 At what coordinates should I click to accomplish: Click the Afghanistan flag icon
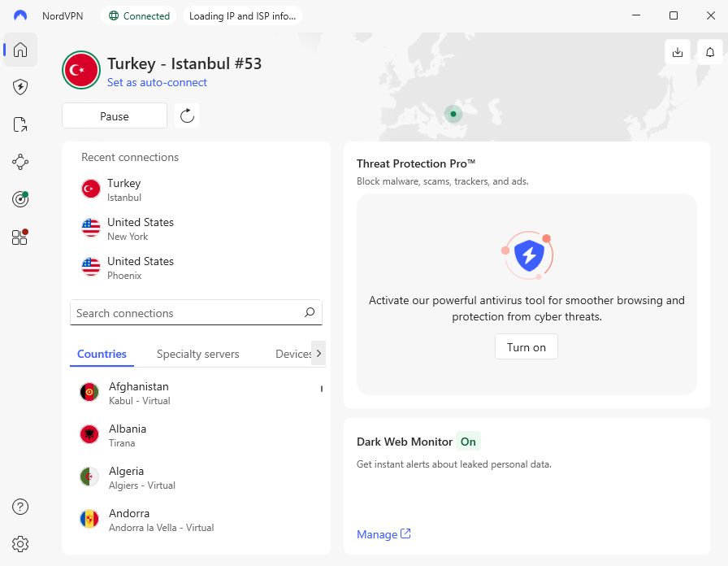click(89, 392)
